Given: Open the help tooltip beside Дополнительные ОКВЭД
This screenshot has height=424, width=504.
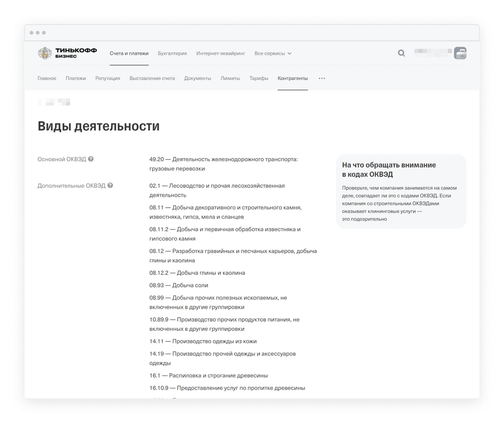Looking at the screenshot, I should click(x=109, y=185).
